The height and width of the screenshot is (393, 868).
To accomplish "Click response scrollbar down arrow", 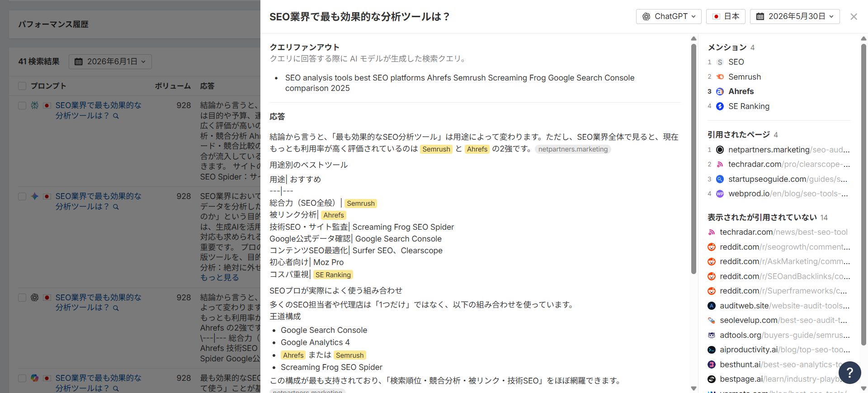I will [693, 388].
